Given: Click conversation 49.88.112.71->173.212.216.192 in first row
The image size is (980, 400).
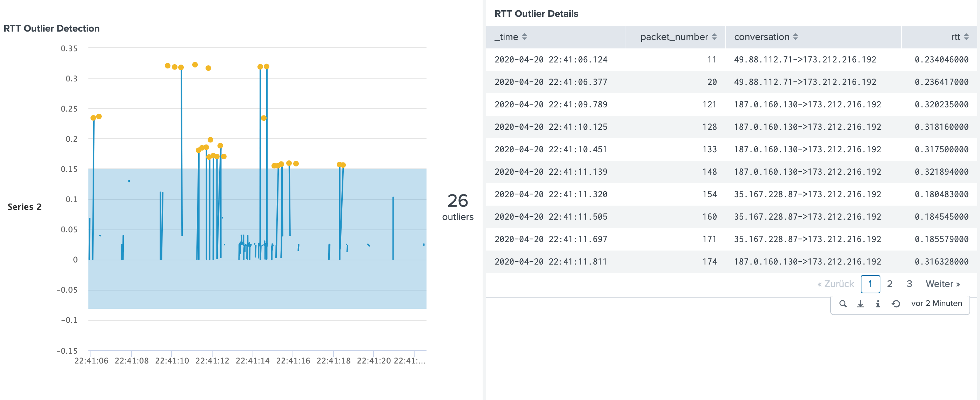Looking at the screenshot, I should pyautogui.click(x=805, y=59).
